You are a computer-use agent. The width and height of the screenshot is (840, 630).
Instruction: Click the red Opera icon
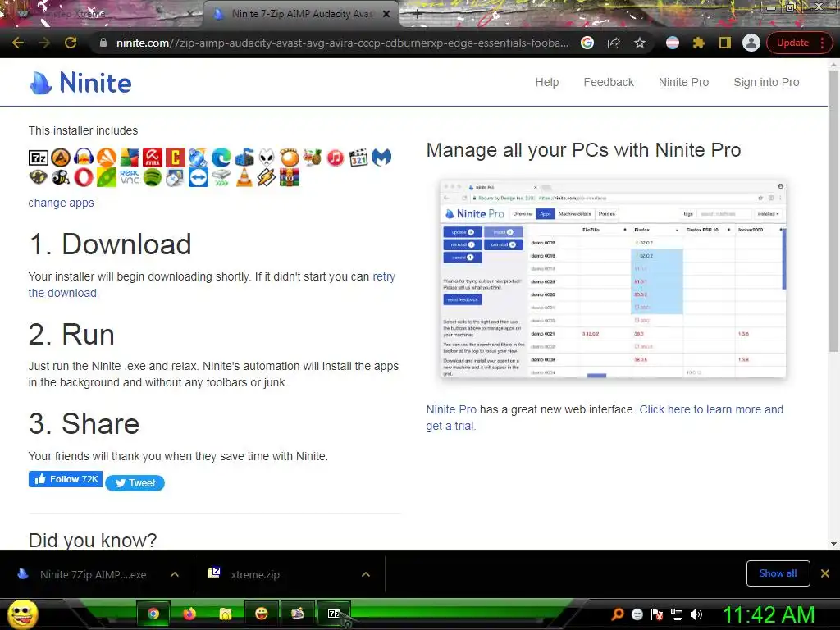tap(84, 177)
